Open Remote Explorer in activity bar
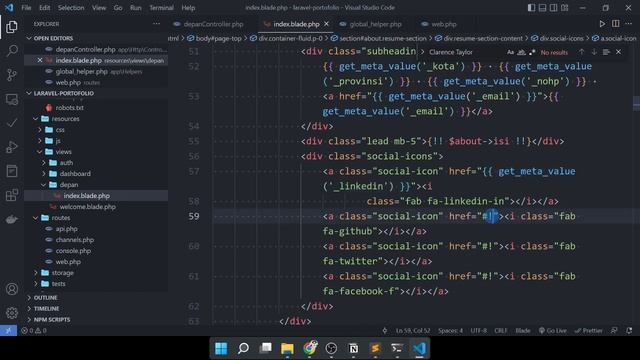Viewport: 640px width, 360px height. [x=12, y=99]
